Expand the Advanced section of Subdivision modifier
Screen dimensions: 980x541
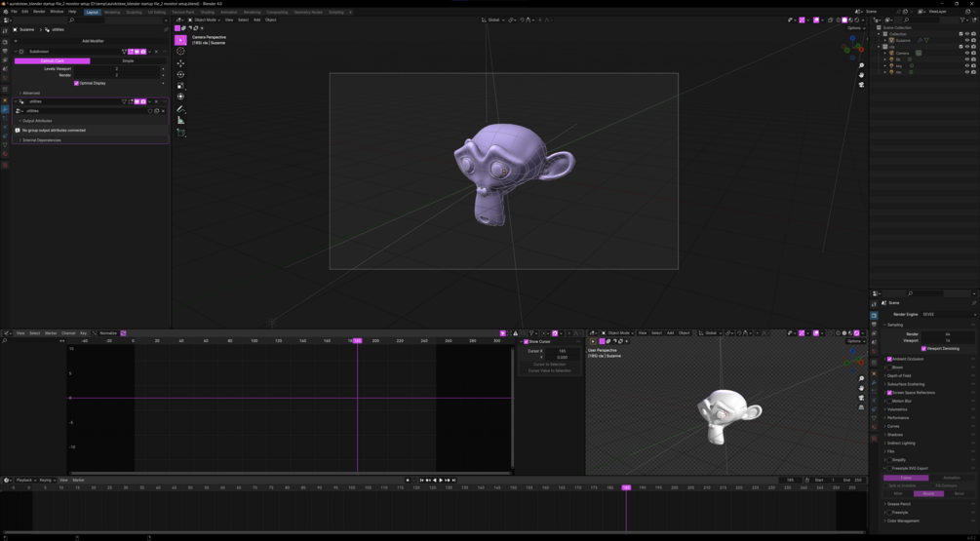tap(29, 93)
